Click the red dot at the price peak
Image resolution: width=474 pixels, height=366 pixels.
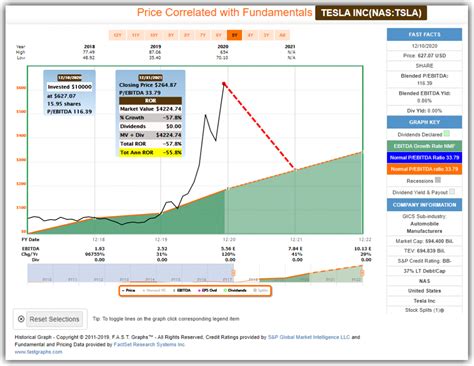(224, 83)
